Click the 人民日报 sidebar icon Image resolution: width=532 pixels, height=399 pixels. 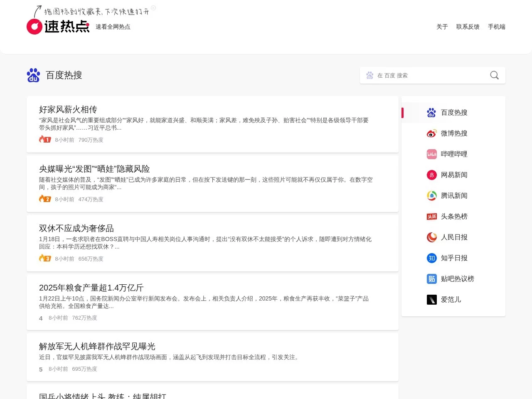pyautogui.click(x=431, y=237)
